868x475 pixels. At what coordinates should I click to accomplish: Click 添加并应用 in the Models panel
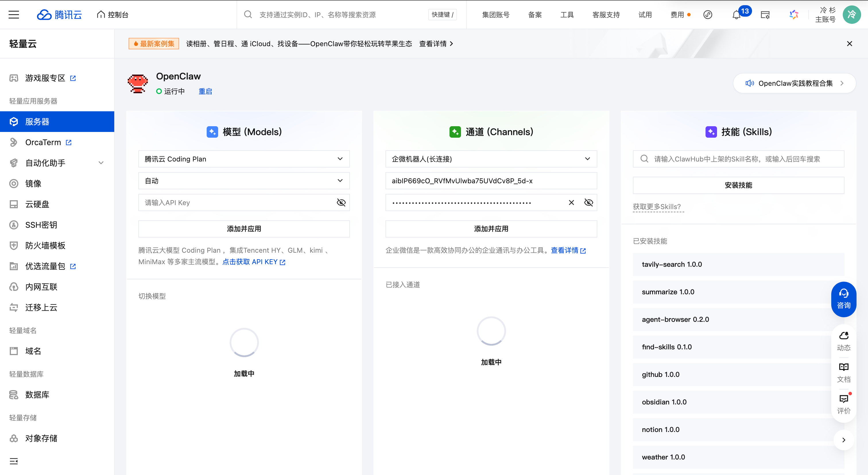pyautogui.click(x=244, y=229)
